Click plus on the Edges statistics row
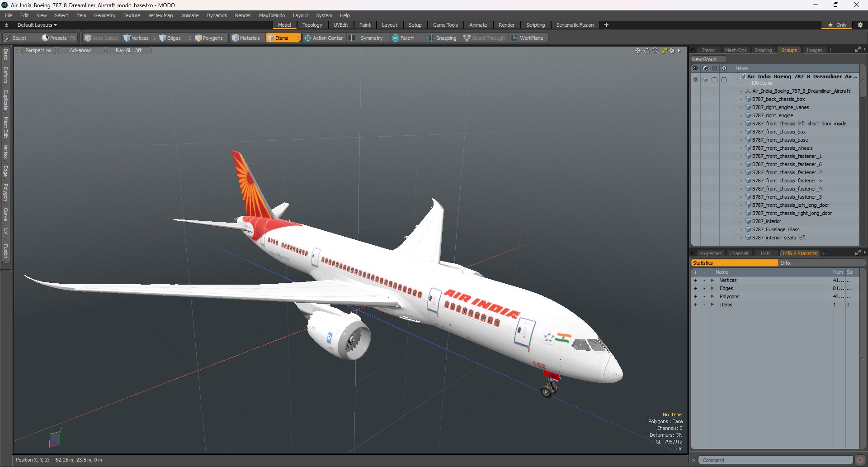Viewport: 868px width, 467px height. [695, 289]
